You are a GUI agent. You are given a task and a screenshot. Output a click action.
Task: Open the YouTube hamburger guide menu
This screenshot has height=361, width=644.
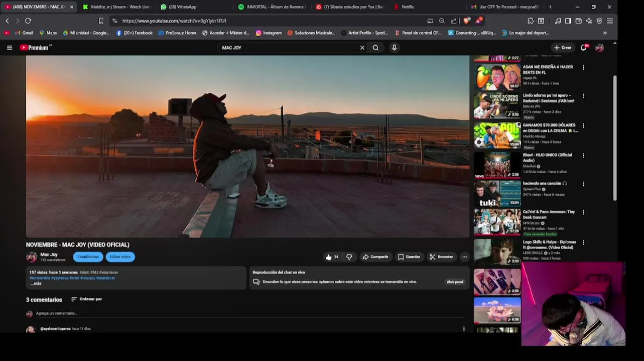click(x=10, y=48)
